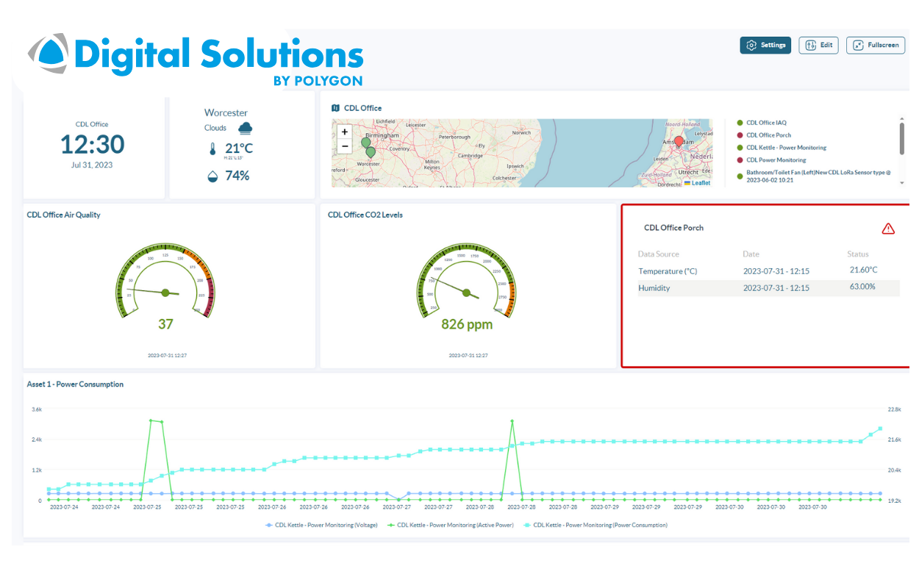Open the dashboard Settings button
This screenshot has width=919, height=588.
point(765,46)
